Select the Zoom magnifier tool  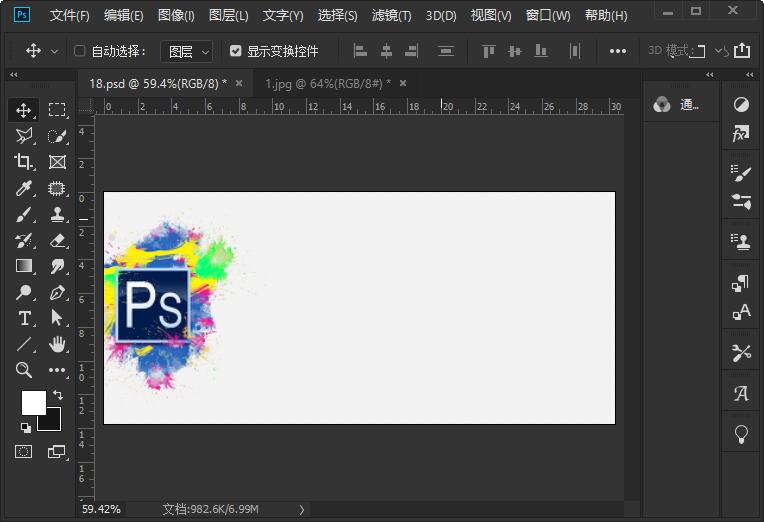23,370
